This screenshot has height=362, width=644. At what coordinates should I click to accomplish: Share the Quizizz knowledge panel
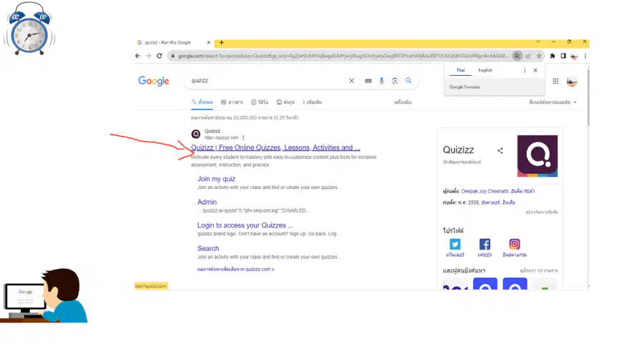coord(500,151)
